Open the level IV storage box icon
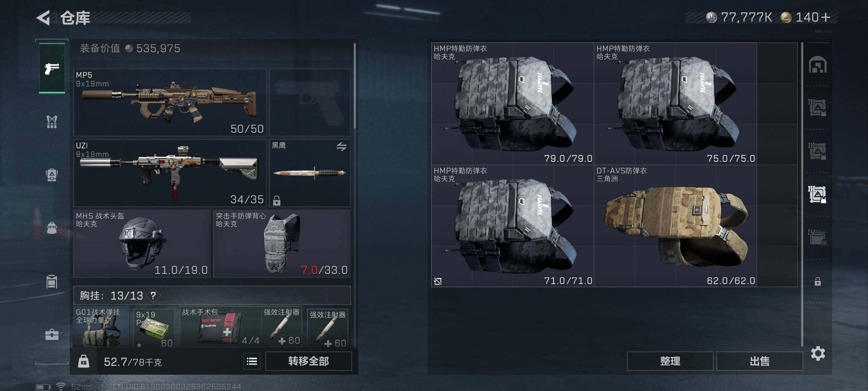The height and width of the screenshot is (391, 868). coord(817,237)
